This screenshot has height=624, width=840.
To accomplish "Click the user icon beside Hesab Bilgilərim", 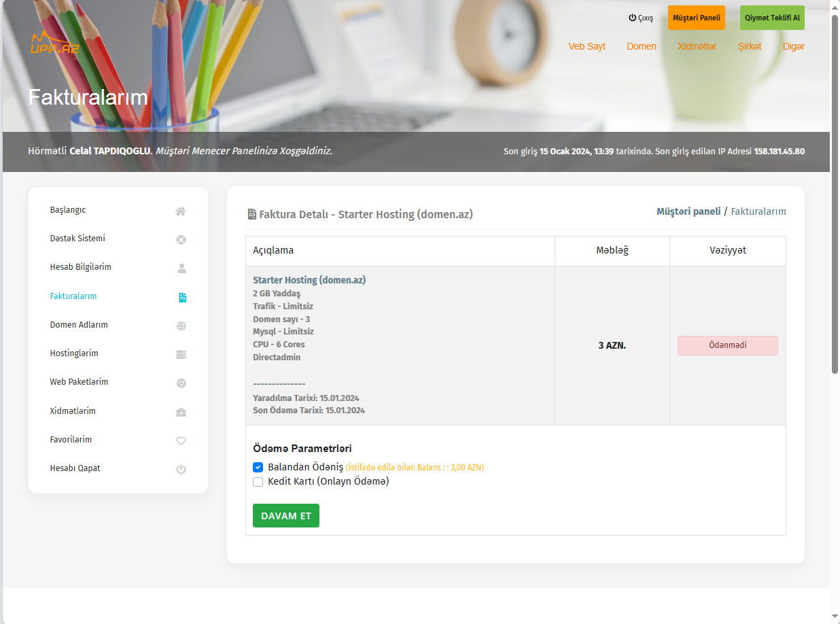I will pyautogui.click(x=181, y=268).
